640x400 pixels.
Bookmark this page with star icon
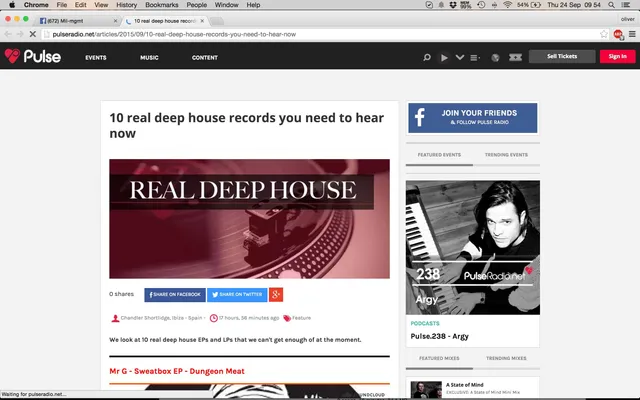(x=604, y=34)
